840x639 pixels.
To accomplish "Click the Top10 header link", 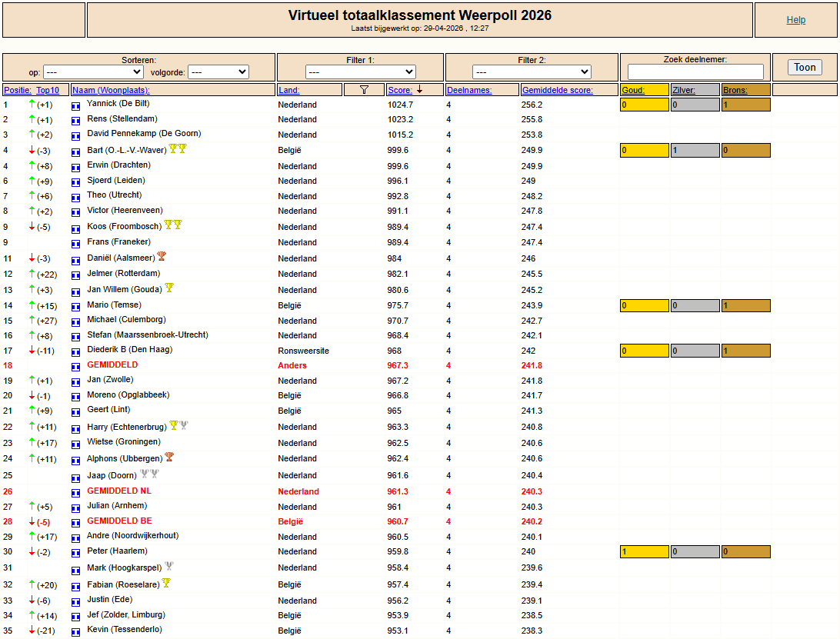I will (52, 90).
